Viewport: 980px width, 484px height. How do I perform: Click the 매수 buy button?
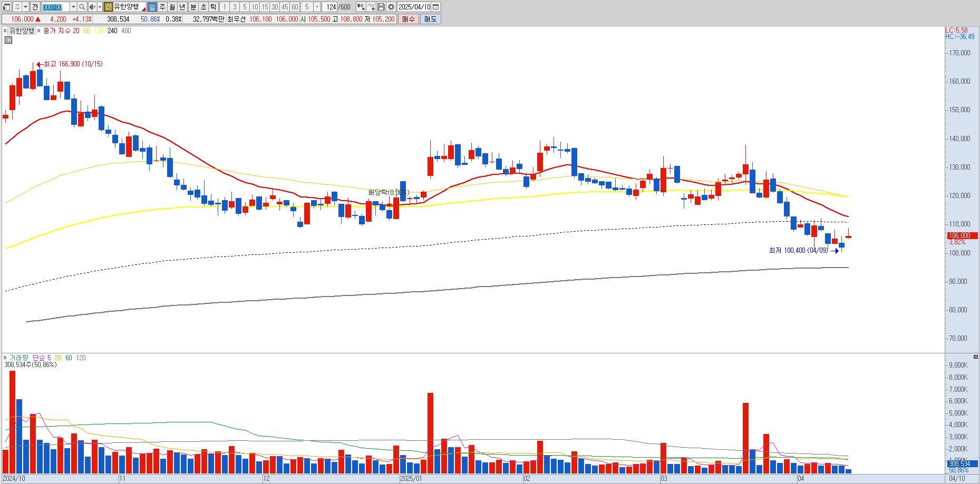(x=409, y=19)
